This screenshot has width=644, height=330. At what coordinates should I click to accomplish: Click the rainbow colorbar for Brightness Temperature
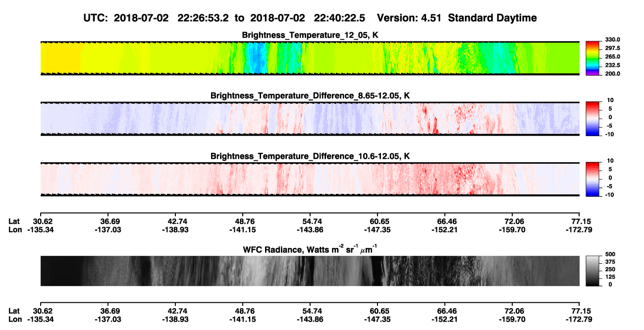pyautogui.click(x=593, y=58)
